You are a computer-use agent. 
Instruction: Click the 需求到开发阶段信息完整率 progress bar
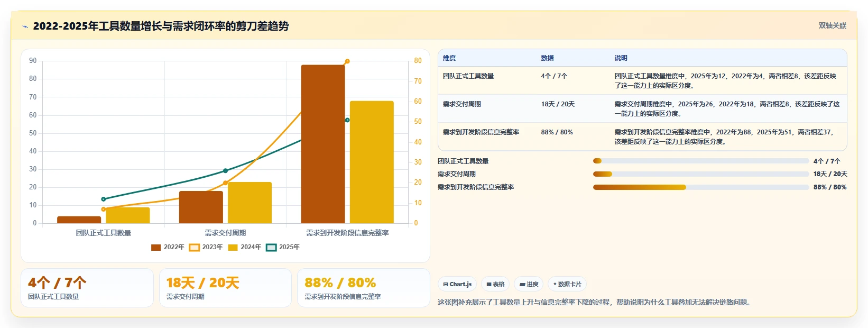701,187
